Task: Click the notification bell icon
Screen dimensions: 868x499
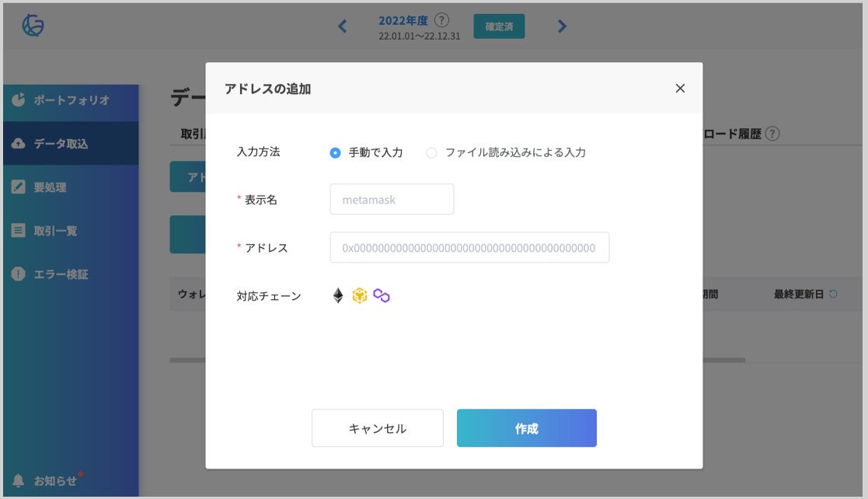Action: click(x=19, y=480)
